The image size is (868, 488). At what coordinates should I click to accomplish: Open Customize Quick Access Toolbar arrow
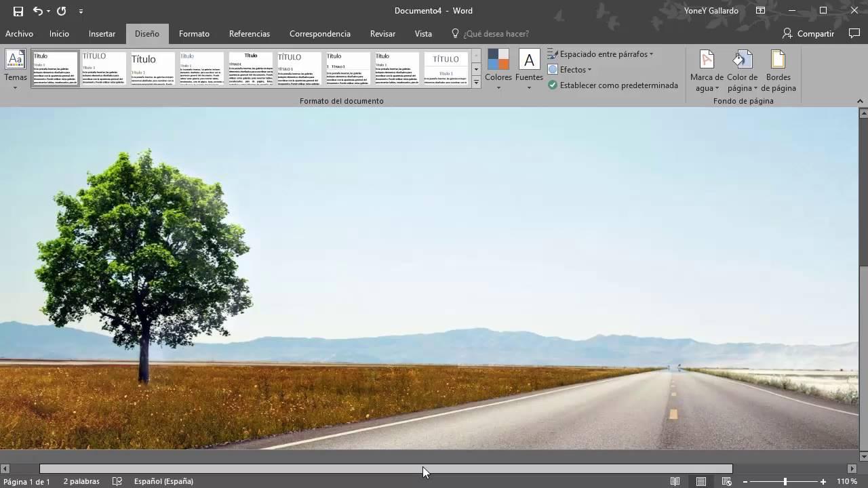[x=81, y=12]
